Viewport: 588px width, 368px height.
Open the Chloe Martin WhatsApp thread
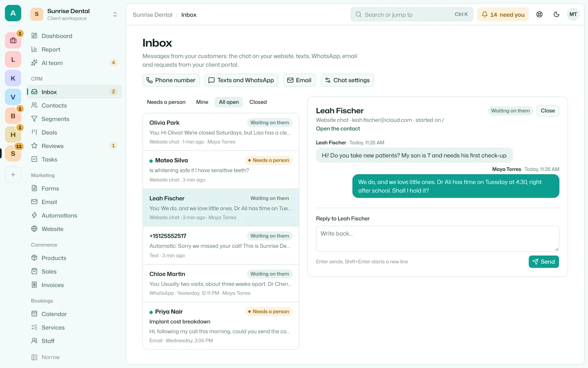pos(221,283)
